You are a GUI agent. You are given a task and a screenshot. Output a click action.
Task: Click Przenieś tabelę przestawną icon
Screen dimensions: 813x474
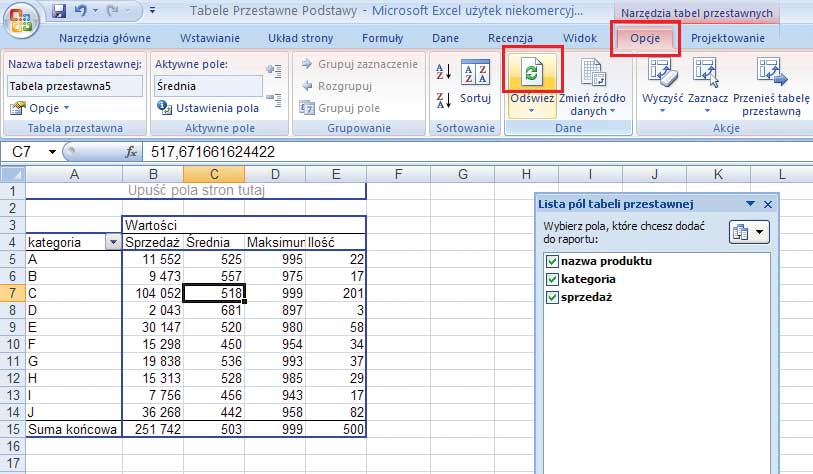pyautogui.click(x=770, y=72)
